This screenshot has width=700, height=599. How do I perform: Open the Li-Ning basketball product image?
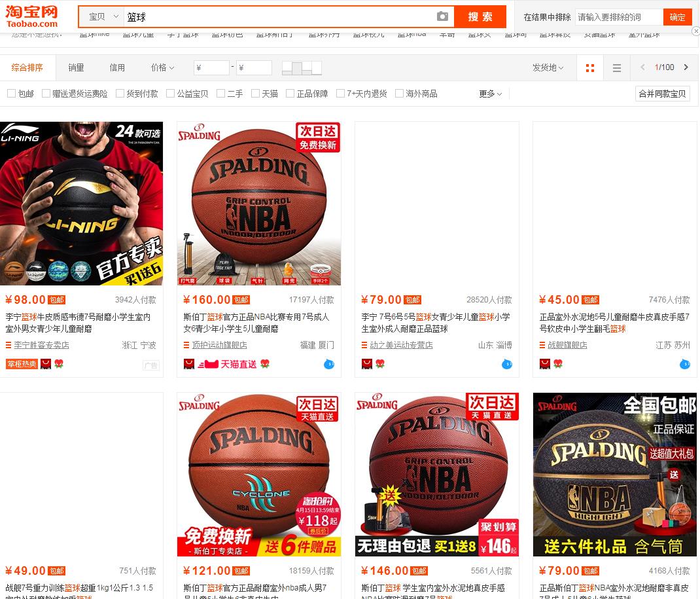[81, 203]
